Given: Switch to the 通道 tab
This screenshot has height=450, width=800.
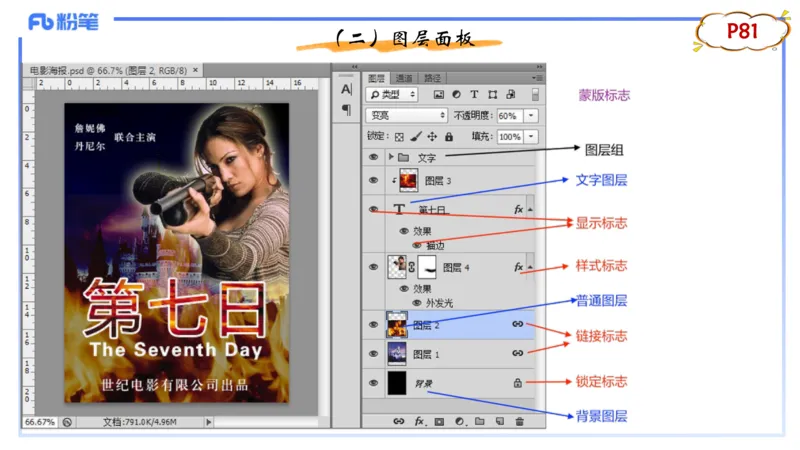Looking at the screenshot, I should [404, 77].
